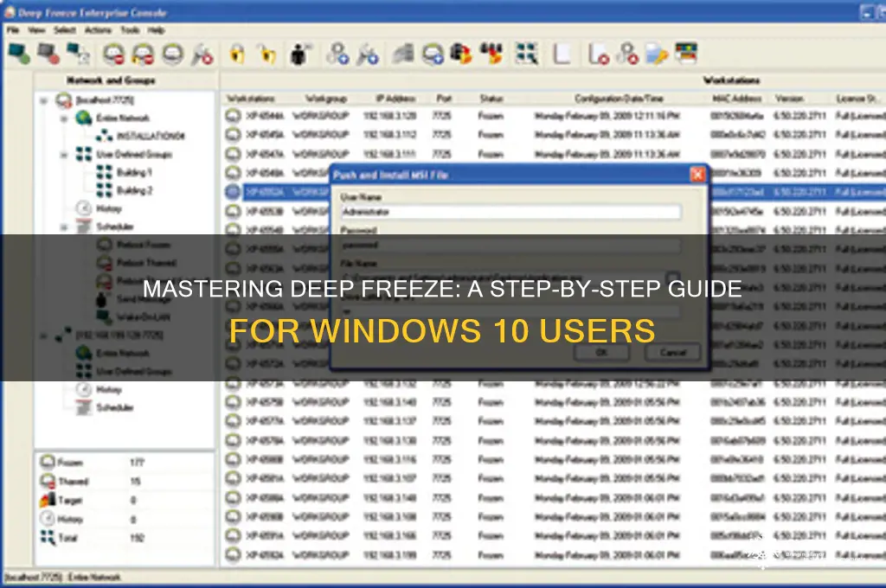Click the four-squares group toolbar icon
The image size is (886, 588).
point(527,54)
